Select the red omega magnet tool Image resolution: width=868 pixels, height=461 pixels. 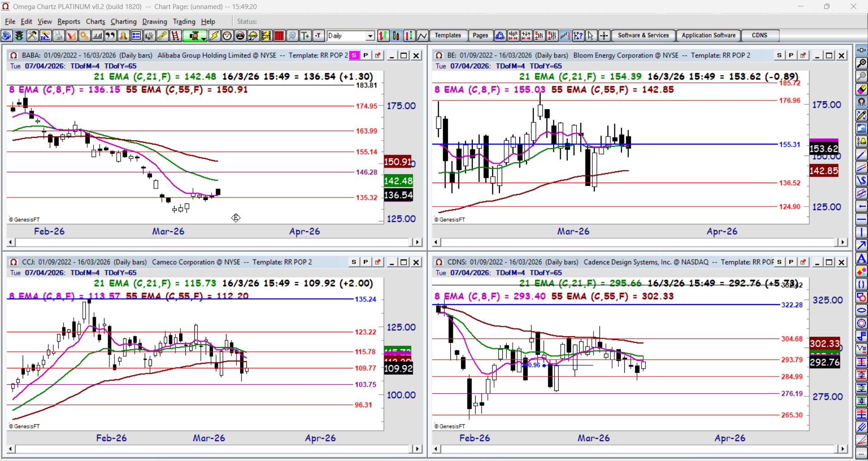click(862, 102)
